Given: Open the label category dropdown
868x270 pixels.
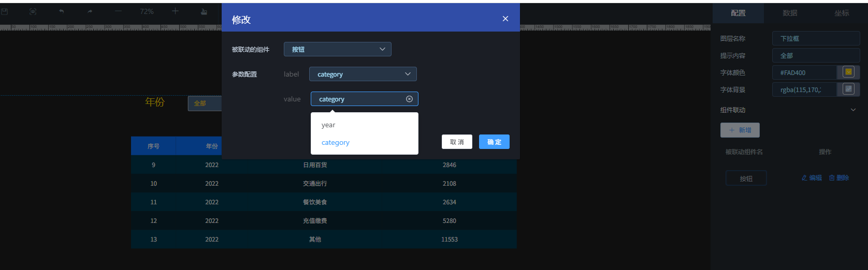Looking at the screenshot, I should [x=363, y=74].
